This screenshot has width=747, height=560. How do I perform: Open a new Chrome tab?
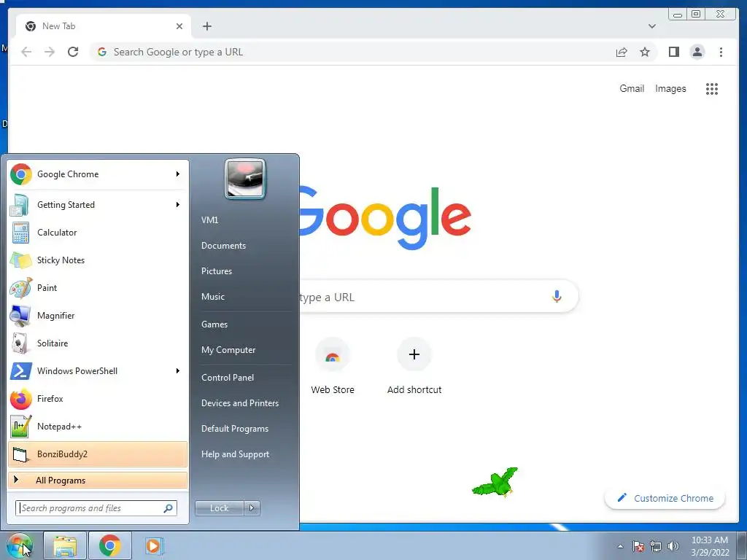click(206, 26)
